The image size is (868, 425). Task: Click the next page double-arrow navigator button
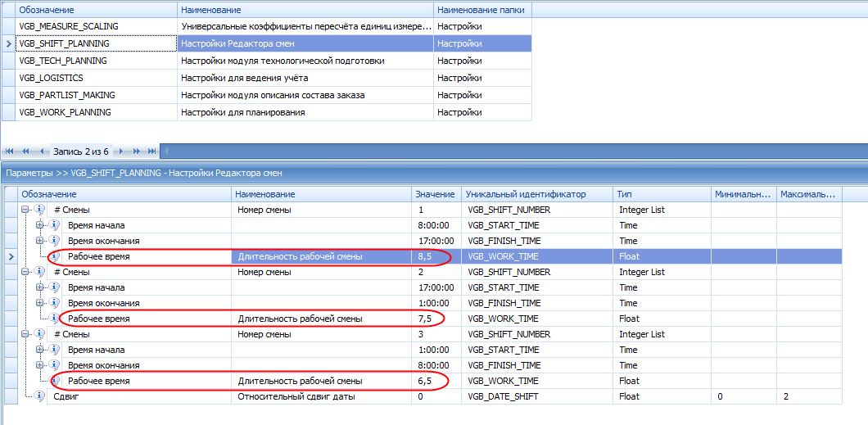(135, 151)
